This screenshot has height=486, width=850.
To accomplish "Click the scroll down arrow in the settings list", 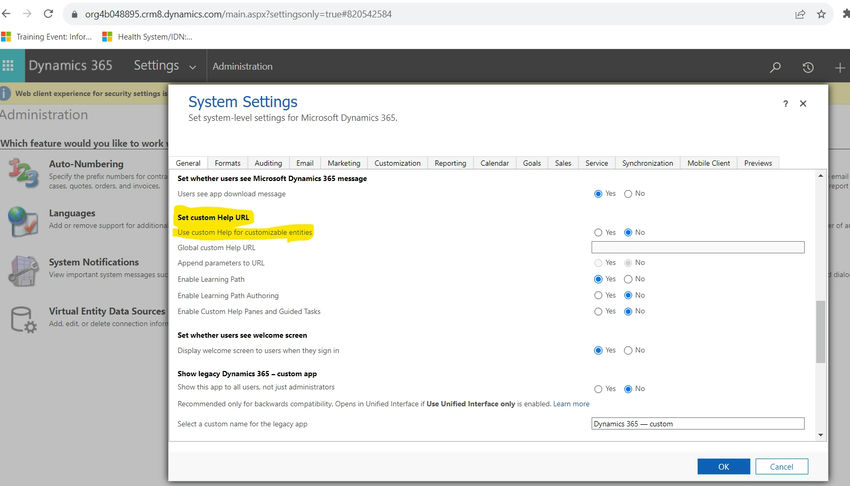I will coord(820,435).
